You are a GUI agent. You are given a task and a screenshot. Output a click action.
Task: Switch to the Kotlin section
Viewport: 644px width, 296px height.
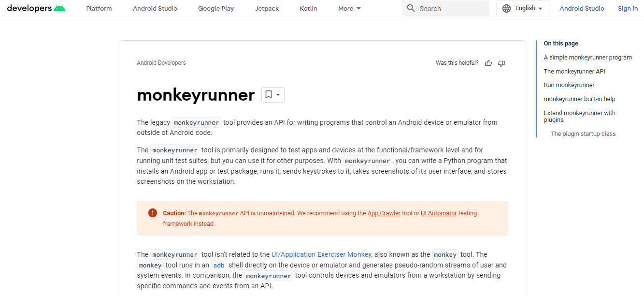point(308,8)
